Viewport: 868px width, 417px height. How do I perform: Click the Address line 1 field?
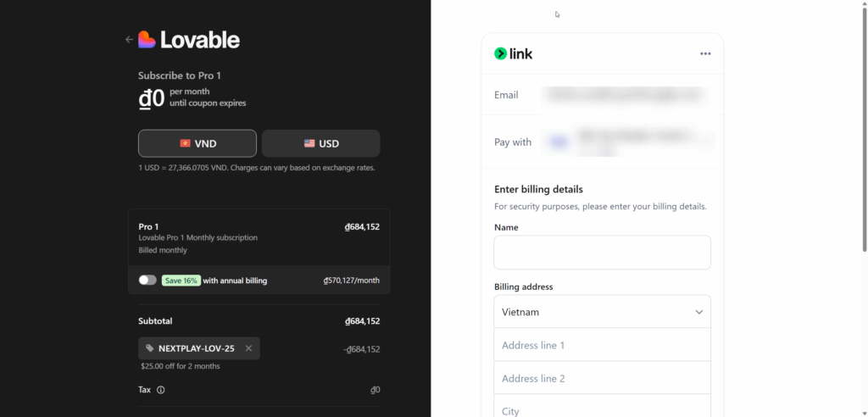[602, 345]
